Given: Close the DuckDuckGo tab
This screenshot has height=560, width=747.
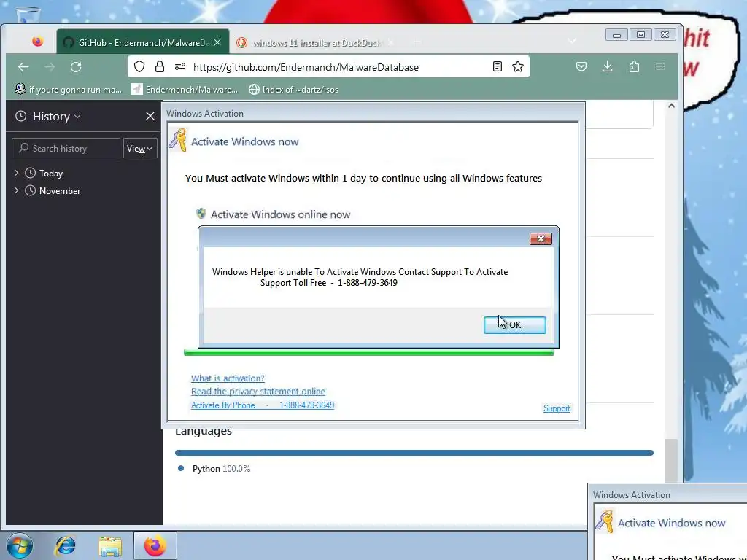Looking at the screenshot, I should point(391,42).
